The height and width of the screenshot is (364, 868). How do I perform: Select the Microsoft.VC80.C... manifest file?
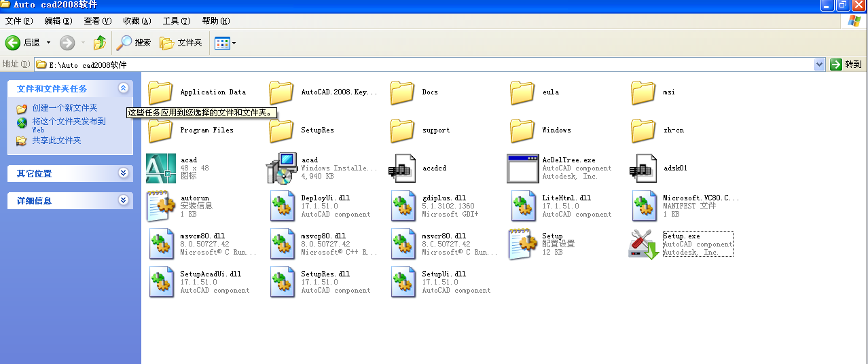685,206
